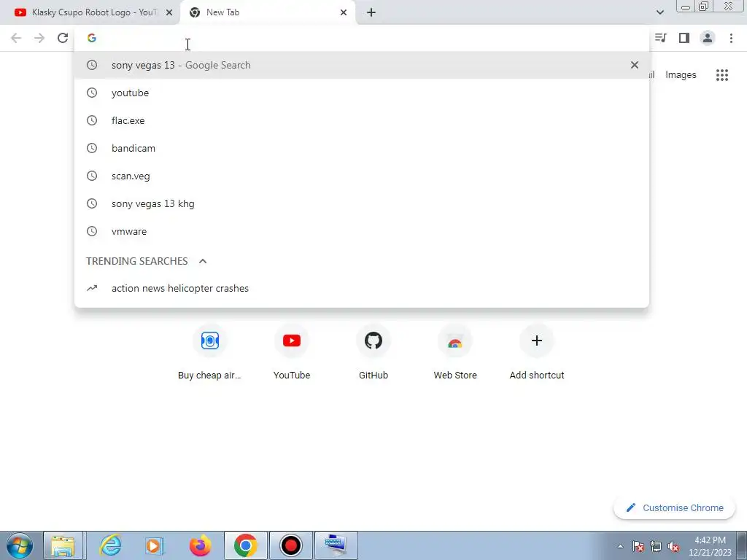
Task: Show hidden system tray icons
Action: click(620, 546)
